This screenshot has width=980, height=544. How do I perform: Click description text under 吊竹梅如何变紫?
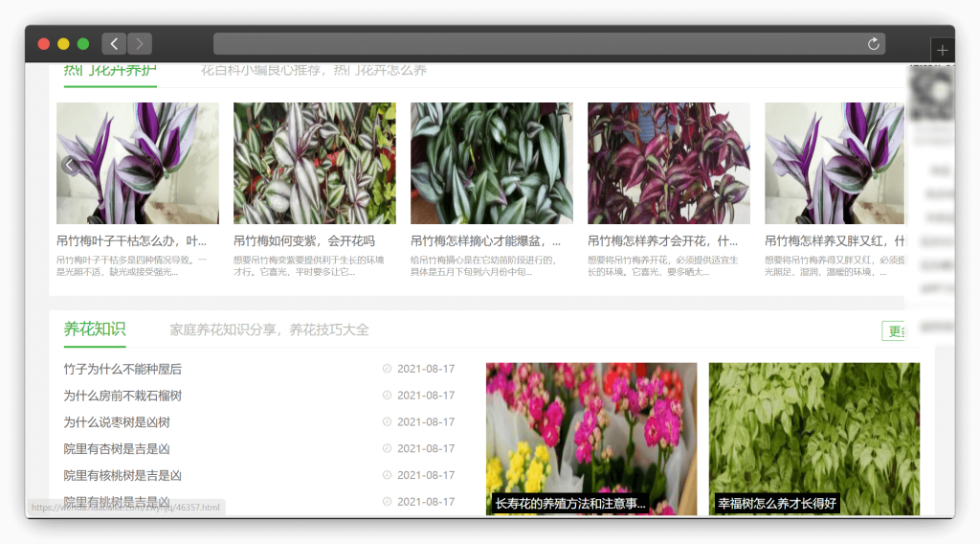pyautogui.click(x=309, y=265)
